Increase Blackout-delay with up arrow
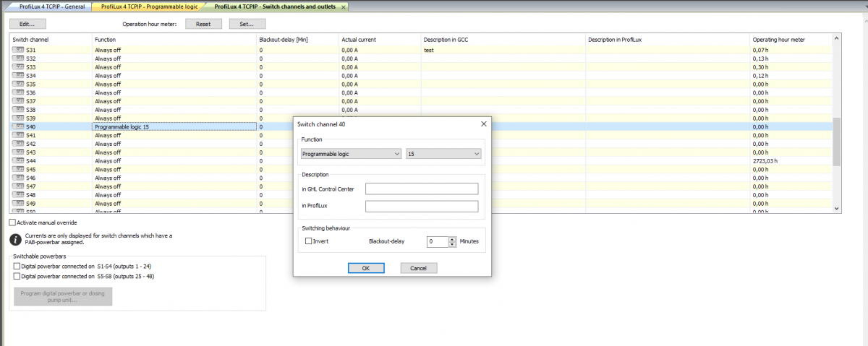Screen dimensions: 868x346 coord(453,239)
